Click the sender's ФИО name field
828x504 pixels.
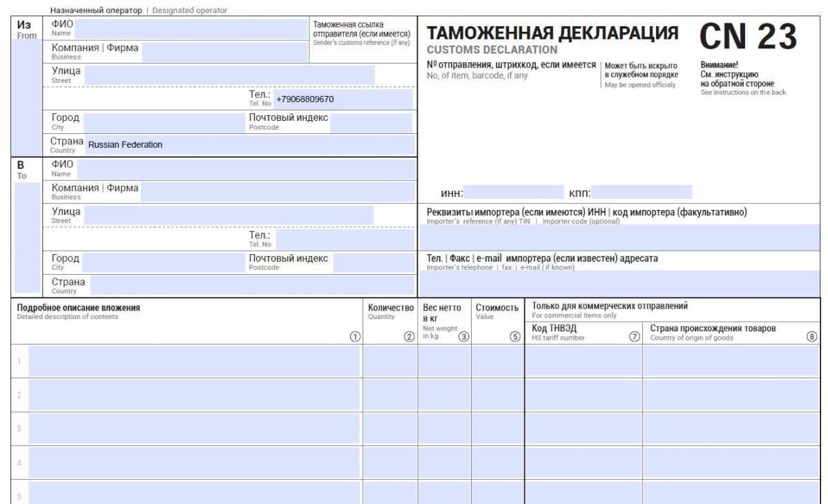click(x=190, y=29)
